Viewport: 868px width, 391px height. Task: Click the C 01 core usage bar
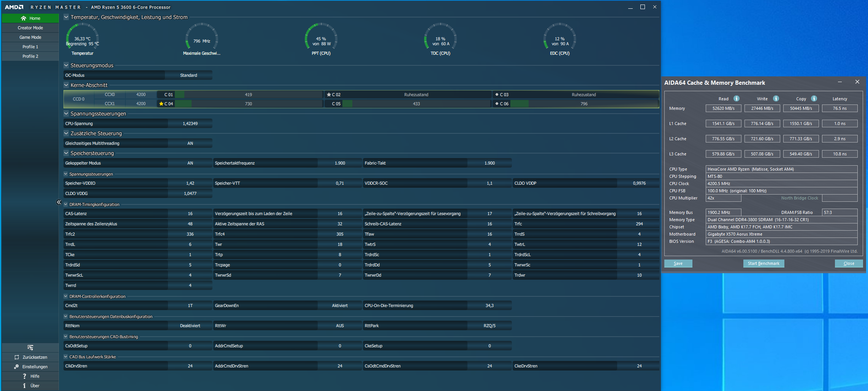(249, 95)
